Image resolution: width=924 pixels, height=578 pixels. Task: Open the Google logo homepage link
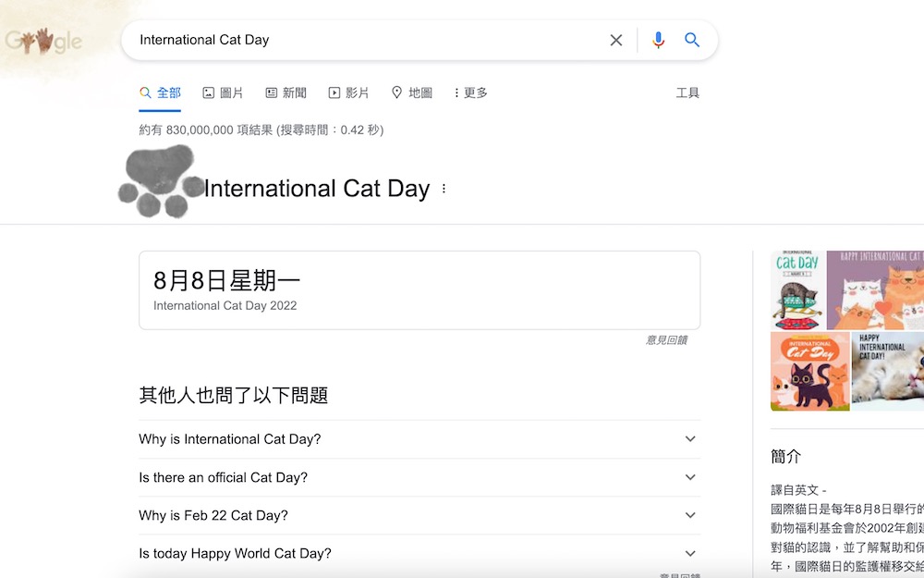[43, 42]
